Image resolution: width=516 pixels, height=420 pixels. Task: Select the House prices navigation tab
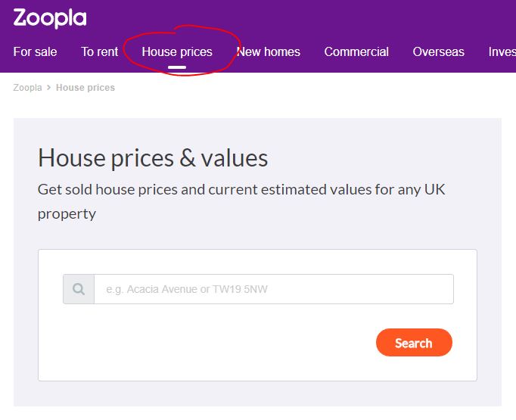(177, 52)
